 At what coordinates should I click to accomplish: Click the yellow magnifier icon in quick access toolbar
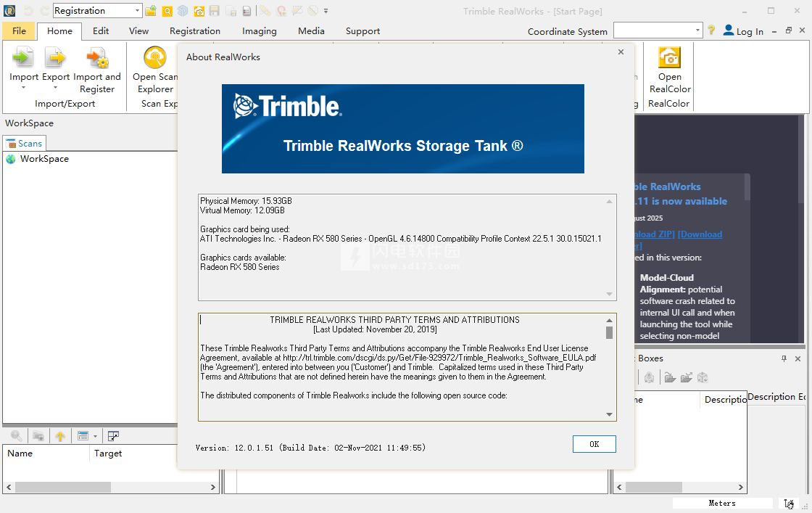(167, 11)
